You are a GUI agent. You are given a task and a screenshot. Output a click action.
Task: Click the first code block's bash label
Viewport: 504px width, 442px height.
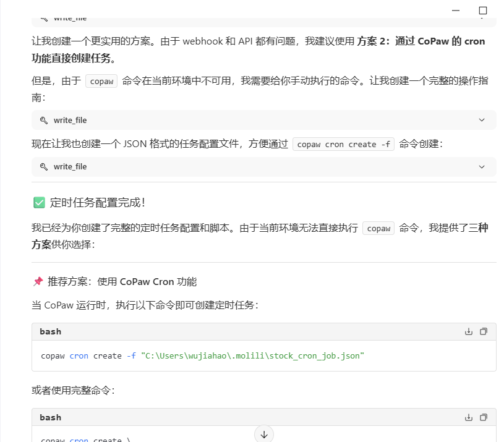coord(51,331)
